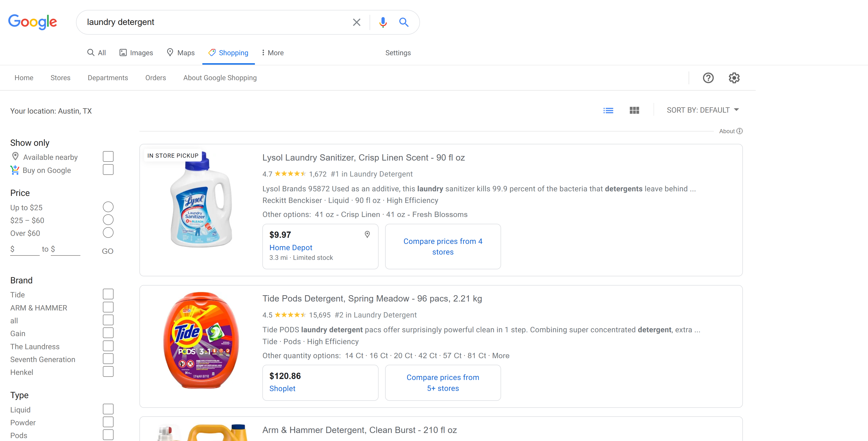Open the Home Depot store link
This screenshot has height=441, width=868.
(291, 248)
